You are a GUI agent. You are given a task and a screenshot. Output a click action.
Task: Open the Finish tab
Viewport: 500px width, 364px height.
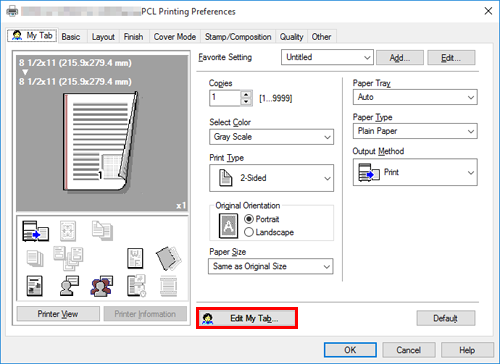click(133, 37)
